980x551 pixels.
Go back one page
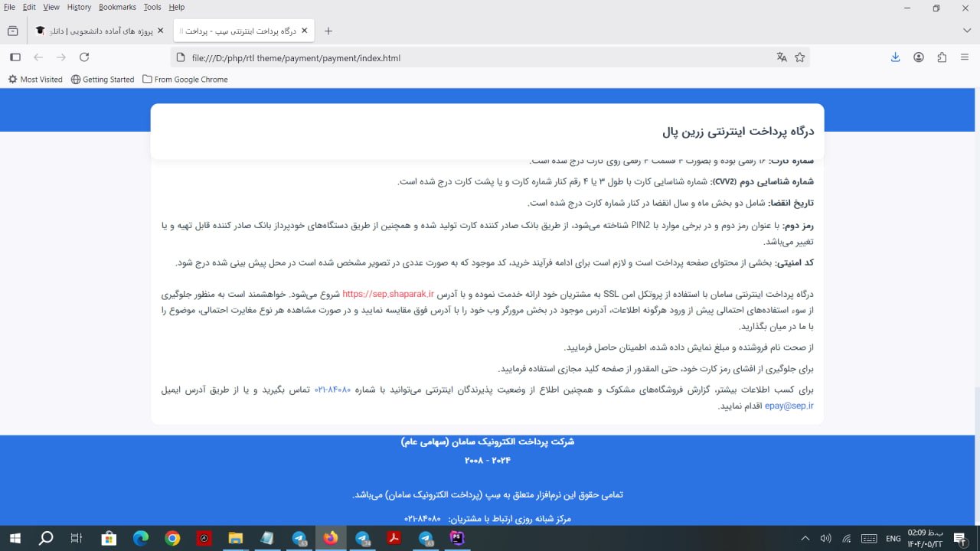[x=38, y=57]
